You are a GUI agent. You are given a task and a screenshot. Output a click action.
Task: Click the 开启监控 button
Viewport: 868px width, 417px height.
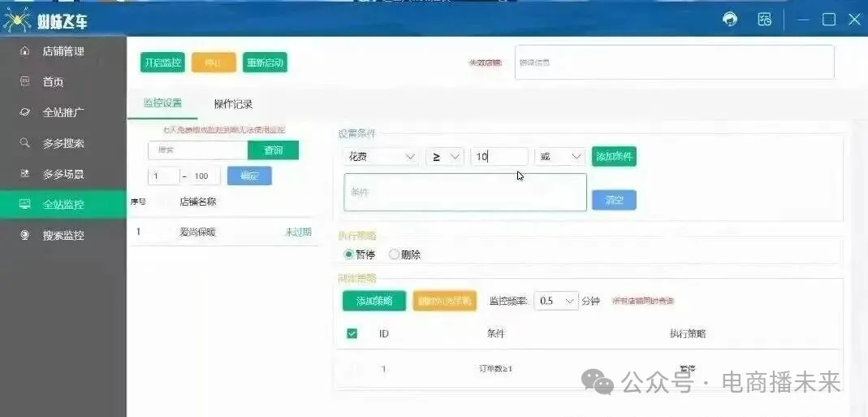tap(162, 63)
